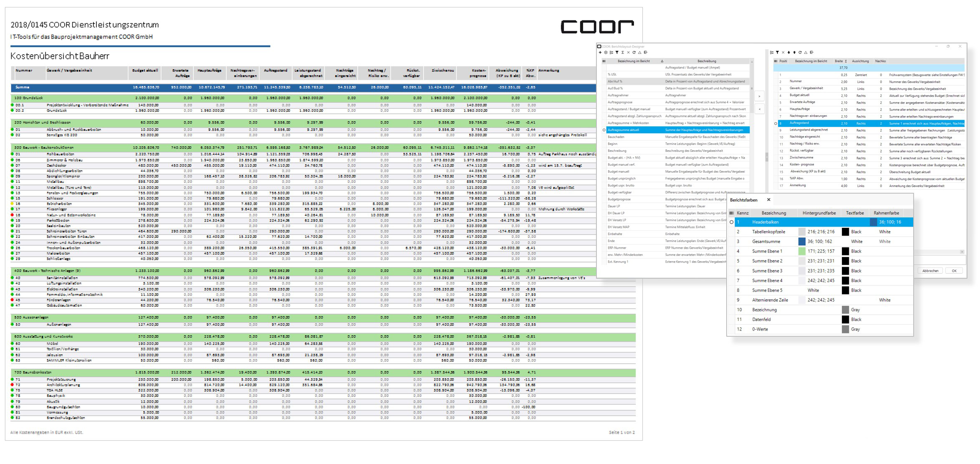Click the Abbrechen button

tap(930, 271)
